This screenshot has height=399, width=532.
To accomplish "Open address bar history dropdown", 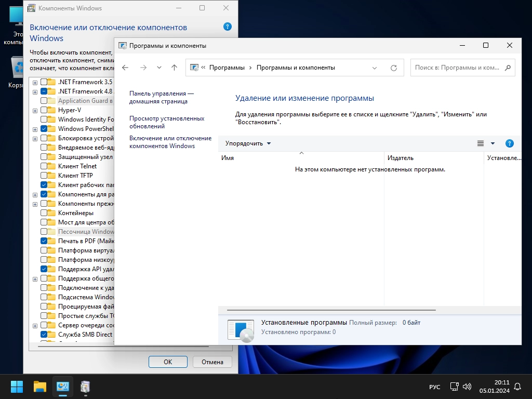I will tap(374, 68).
